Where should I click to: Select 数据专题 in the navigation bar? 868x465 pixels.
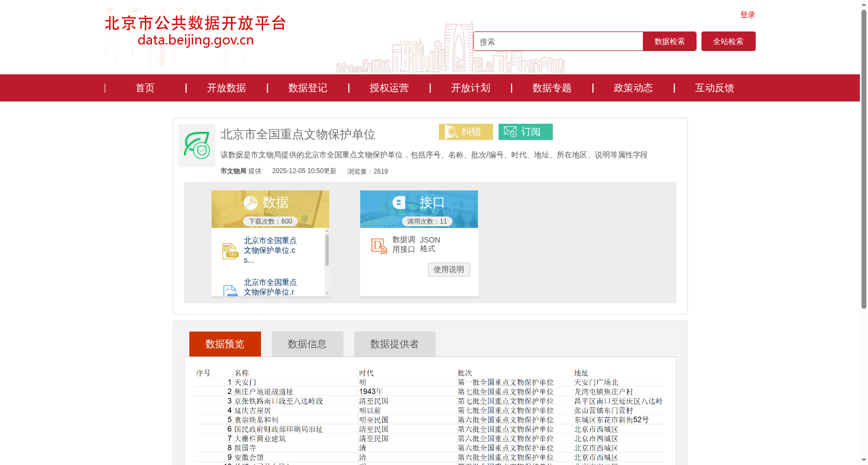point(552,88)
